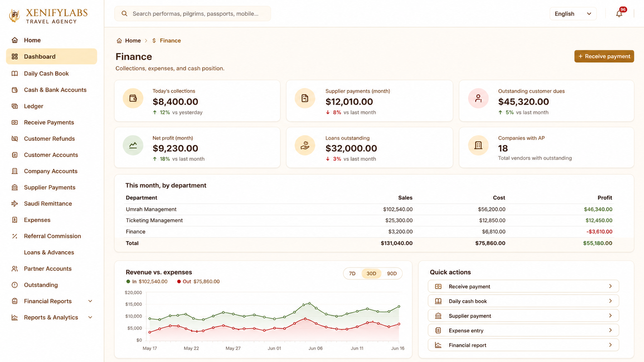Click the Outstanding customer dues person icon
The image size is (644, 362).
(x=478, y=98)
